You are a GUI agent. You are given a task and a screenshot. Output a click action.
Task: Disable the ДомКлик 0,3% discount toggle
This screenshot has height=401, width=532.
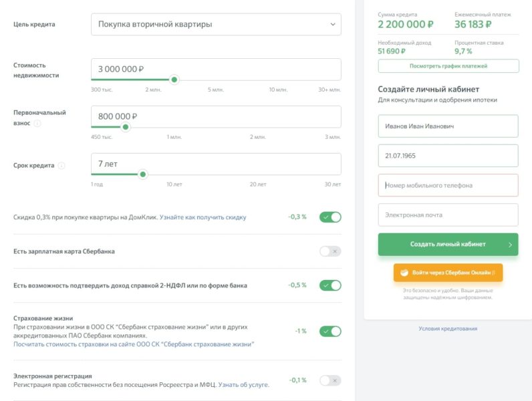click(330, 217)
